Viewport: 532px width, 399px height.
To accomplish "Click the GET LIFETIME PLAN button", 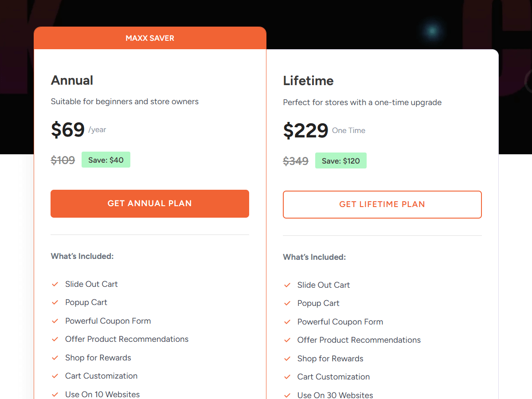I will [382, 204].
